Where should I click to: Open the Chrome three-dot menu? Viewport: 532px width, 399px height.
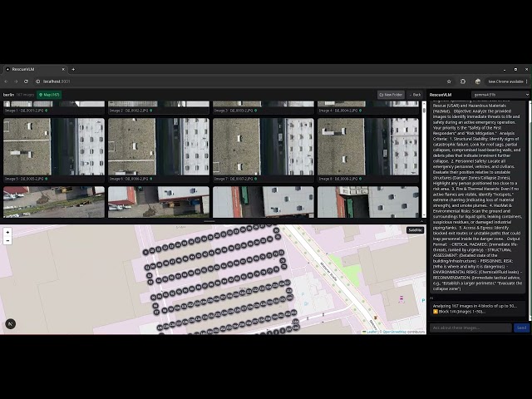coord(526,81)
